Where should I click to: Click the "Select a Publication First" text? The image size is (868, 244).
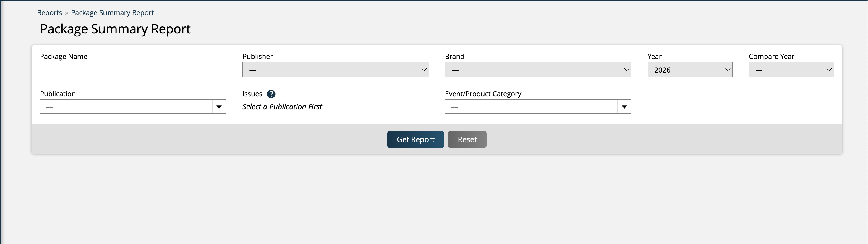tap(282, 107)
